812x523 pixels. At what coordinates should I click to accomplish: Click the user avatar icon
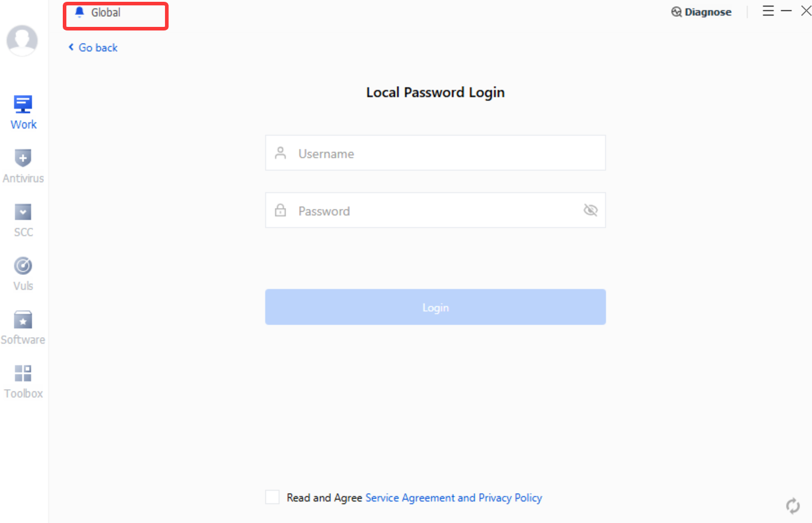(x=22, y=41)
